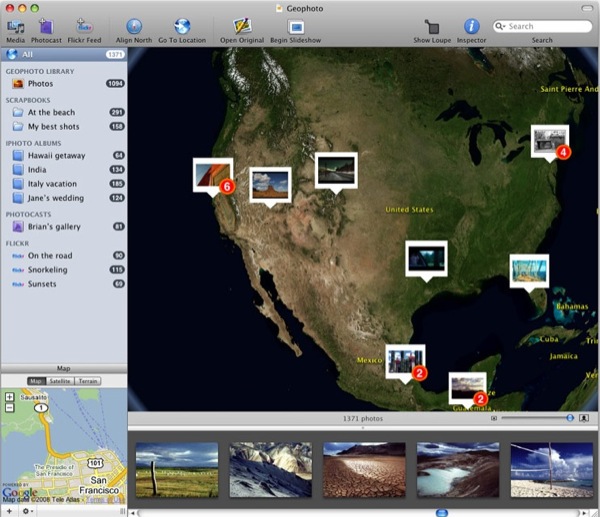This screenshot has height=517, width=600.
Task: Click the plus add button below map
Action: pyautogui.click(x=9, y=510)
